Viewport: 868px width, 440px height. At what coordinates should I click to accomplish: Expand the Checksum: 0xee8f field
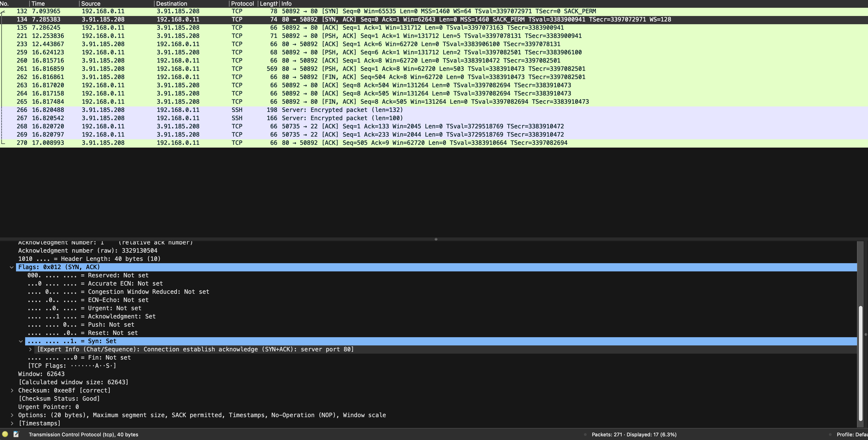click(x=12, y=390)
